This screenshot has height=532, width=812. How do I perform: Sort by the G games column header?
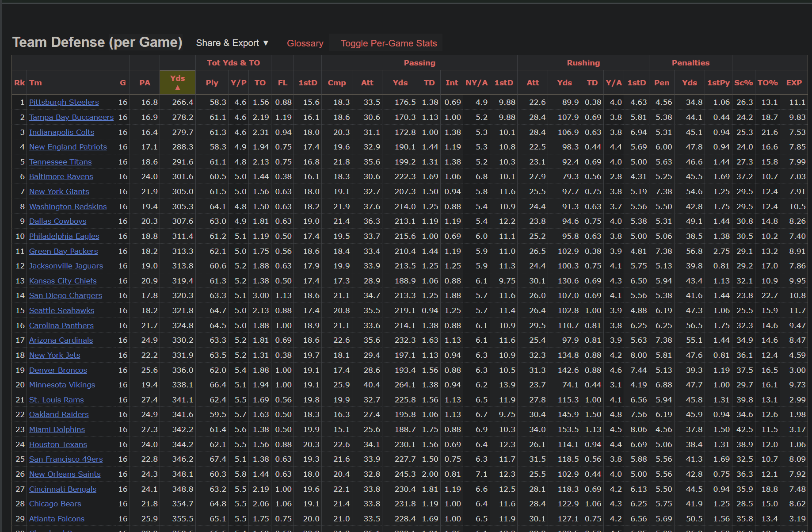(123, 83)
